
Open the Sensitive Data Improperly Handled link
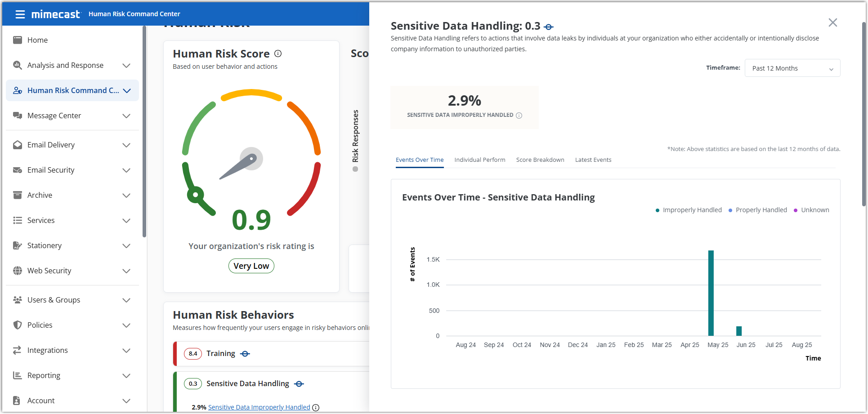pyautogui.click(x=259, y=407)
